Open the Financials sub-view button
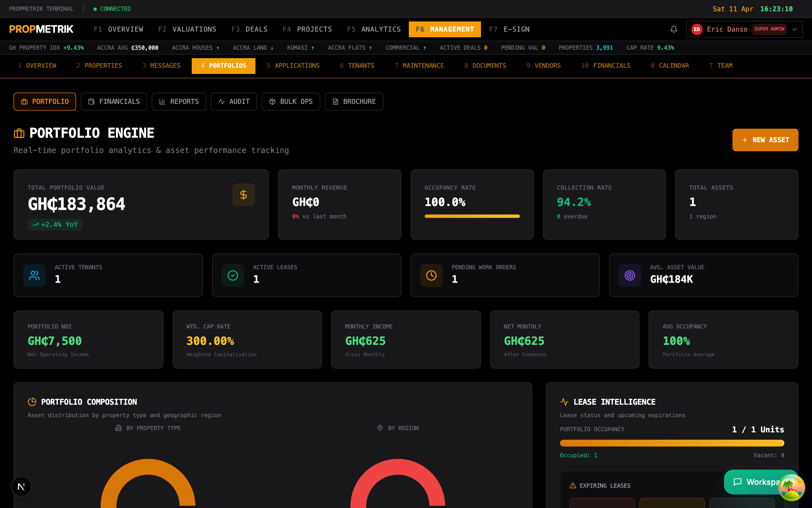Image resolution: width=812 pixels, height=508 pixels. pyautogui.click(x=114, y=102)
